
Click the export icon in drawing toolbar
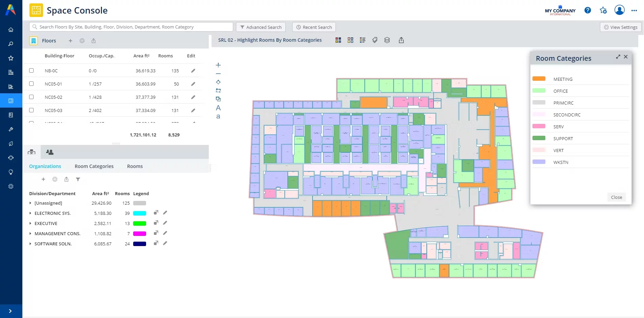(401, 40)
